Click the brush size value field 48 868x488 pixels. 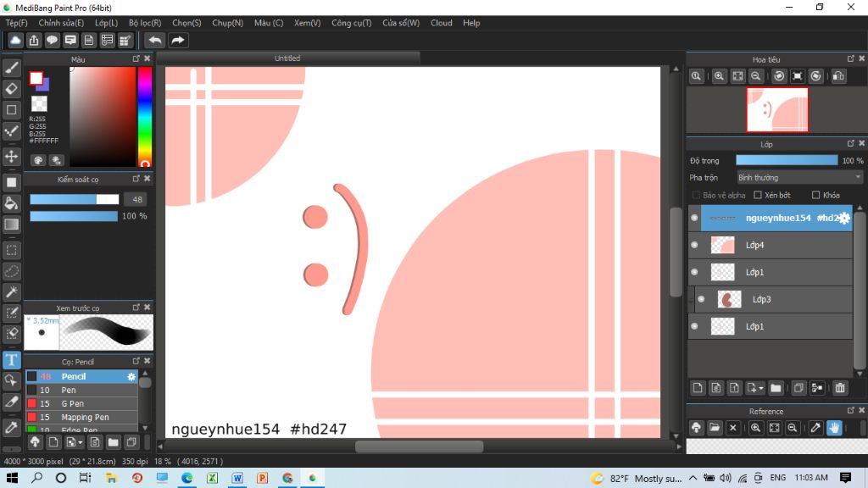tap(136, 199)
